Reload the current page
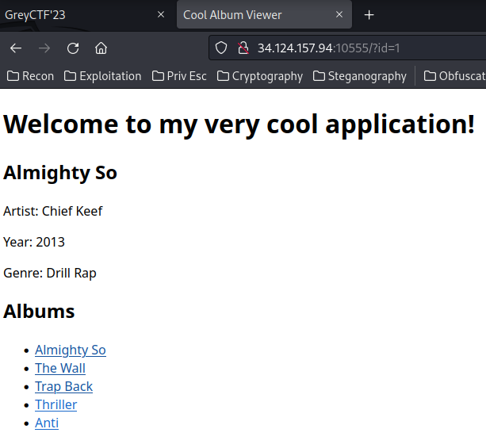 click(73, 48)
